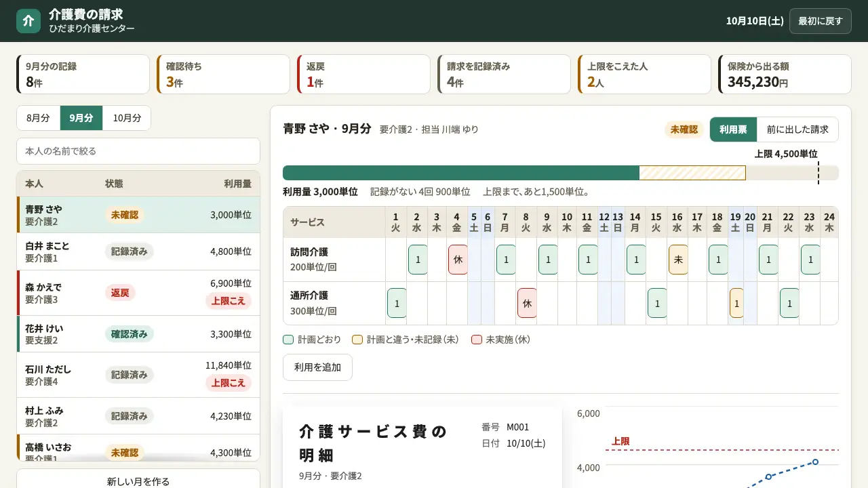Image resolution: width=868 pixels, height=488 pixels.
Task: Click the 訪問介護 cell on day 2
Action: pyautogui.click(x=418, y=260)
